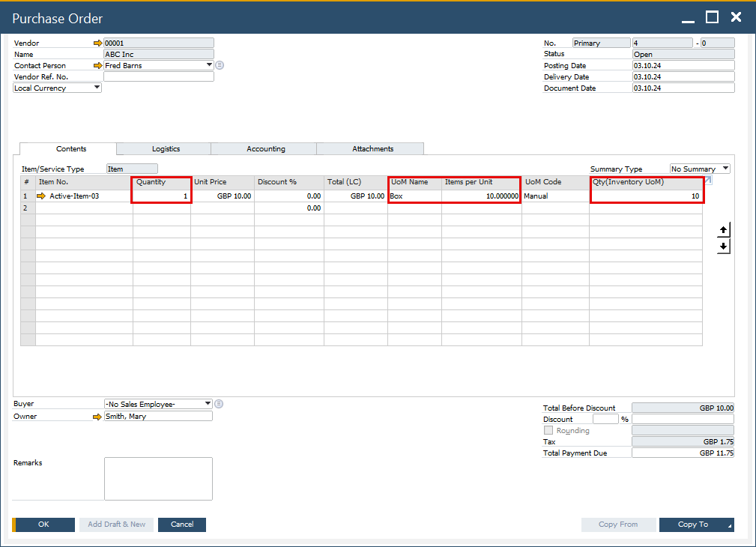The height and width of the screenshot is (547, 756).
Task: Move the selected row up with arrow button
Action: [723, 230]
